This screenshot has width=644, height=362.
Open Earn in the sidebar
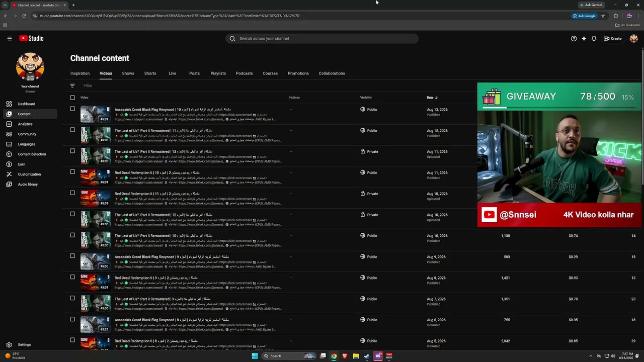point(30,164)
